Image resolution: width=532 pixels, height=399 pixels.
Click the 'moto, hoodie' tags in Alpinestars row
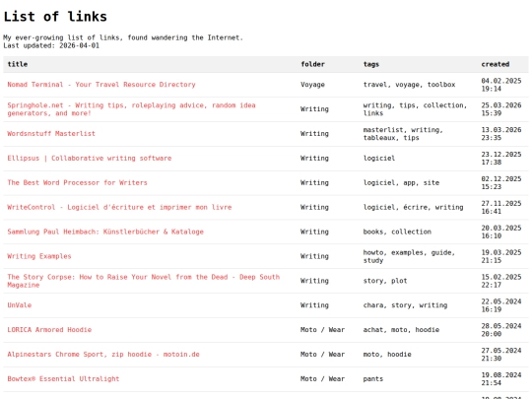387,355
